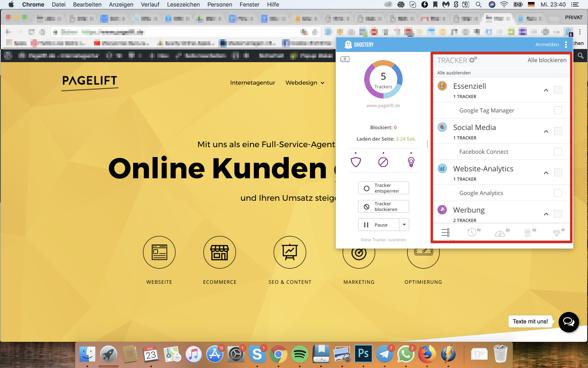The height and width of the screenshot is (368, 588).
Task: Toggle Ghostery simple/detailed view icon above tracker donut
Action: [345, 59]
